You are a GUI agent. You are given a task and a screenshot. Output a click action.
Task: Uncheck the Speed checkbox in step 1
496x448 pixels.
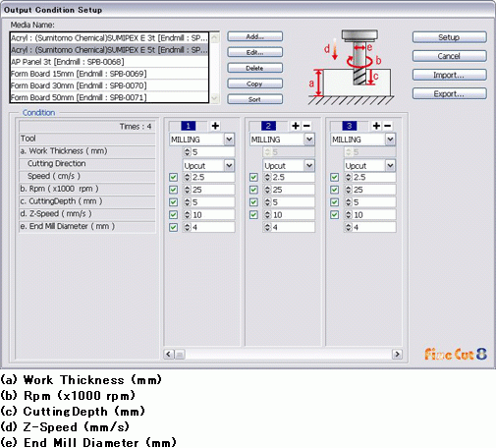(x=173, y=178)
